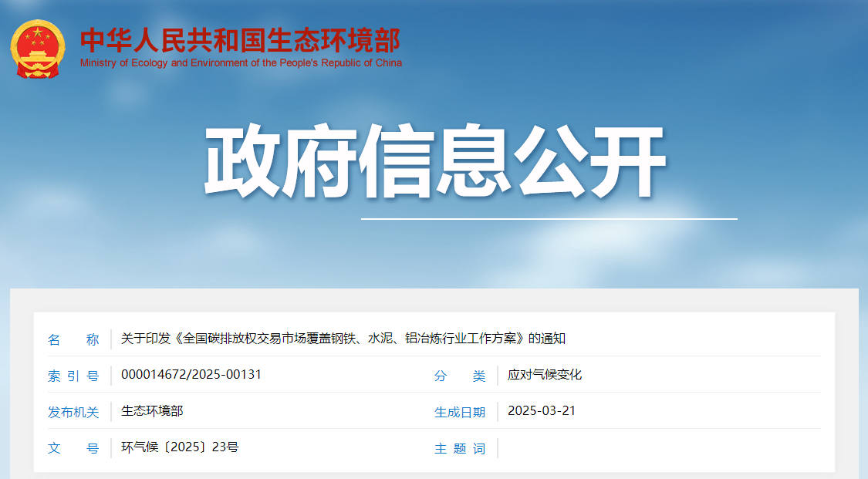
Task: Click the 政府信息公开 banner heading
Action: [x=435, y=161]
